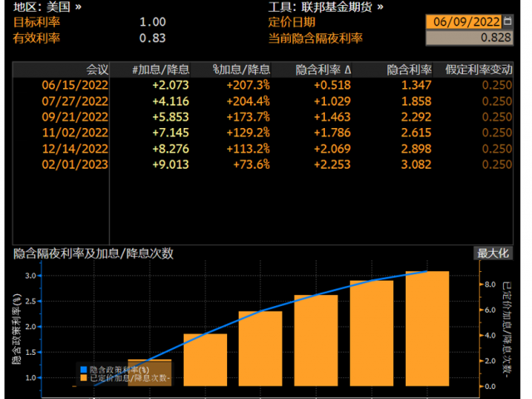Click the 隐含利率 Δ column header
Screen dimensions: 532x399
324,70
